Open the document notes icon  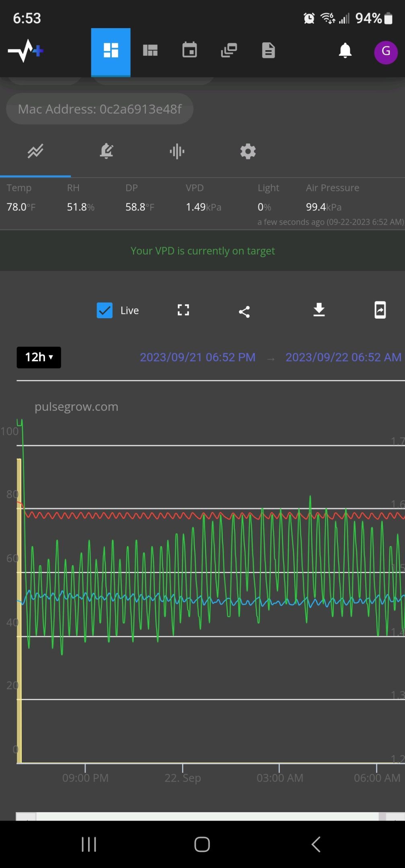coord(268,51)
